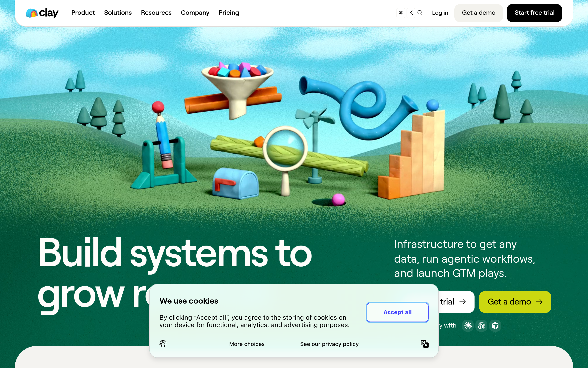588x368 pixels.
Task: Click the partially hidden trial arrow button
Action: (x=456, y=302)
